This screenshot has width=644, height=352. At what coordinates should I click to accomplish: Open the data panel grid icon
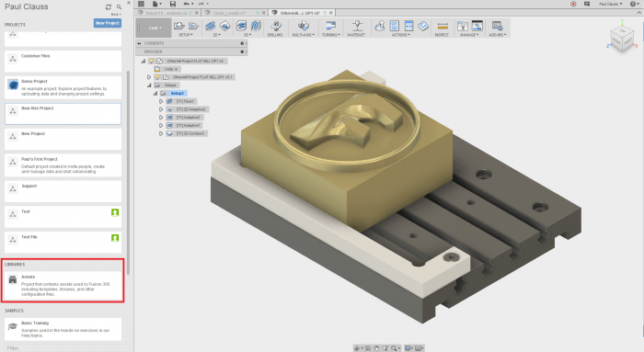141,4
